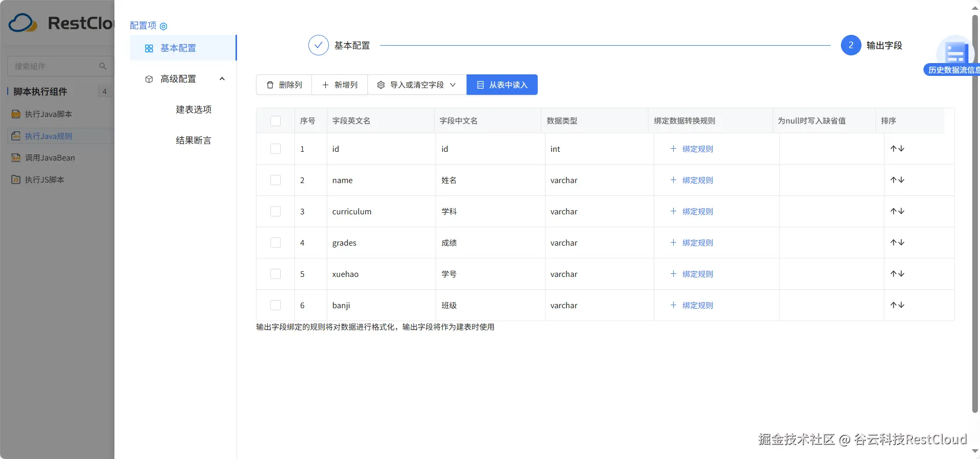Collapse the 高级配置 menu section
Viewport: 980px width, 459px height.
222,79
